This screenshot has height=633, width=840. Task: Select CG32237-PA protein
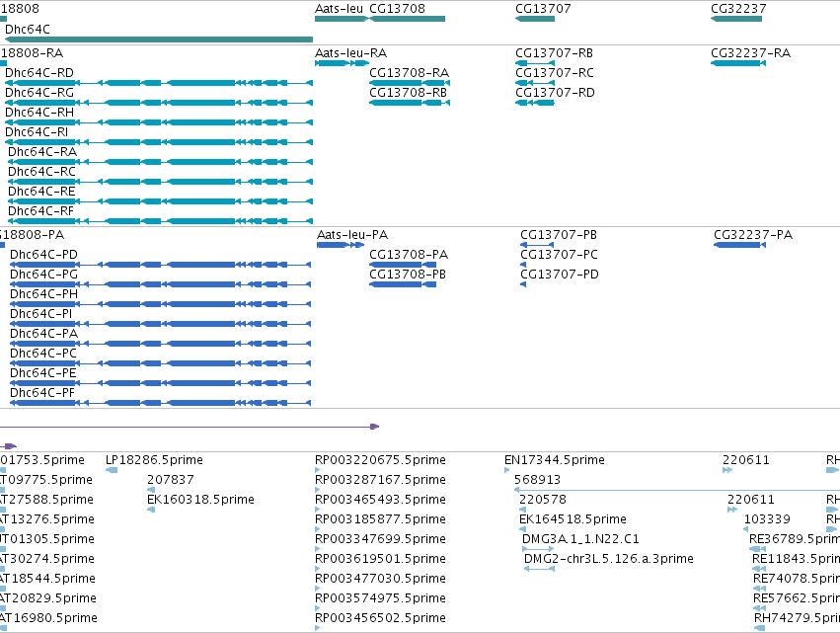point(740,245)
